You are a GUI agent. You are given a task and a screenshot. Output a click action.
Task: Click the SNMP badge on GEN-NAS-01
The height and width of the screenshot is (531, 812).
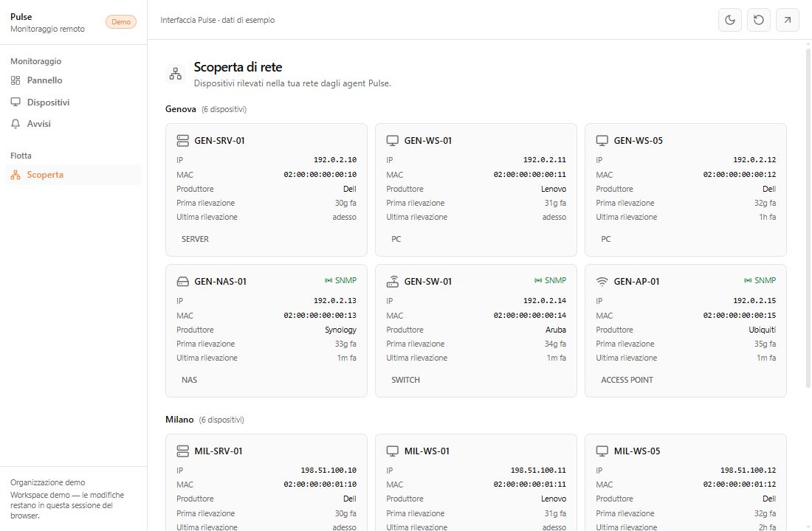(x=341, y=280)
